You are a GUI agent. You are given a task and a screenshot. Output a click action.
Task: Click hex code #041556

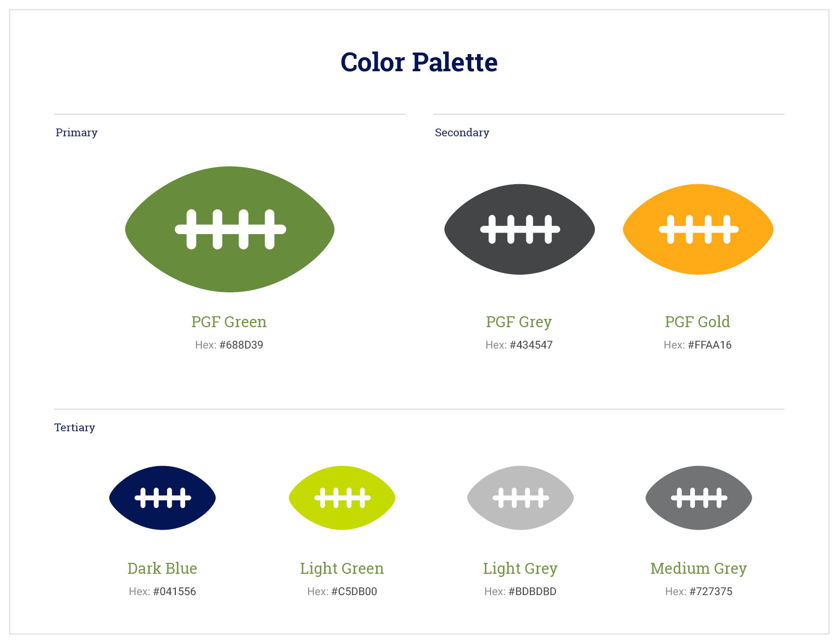coord(174,591)
